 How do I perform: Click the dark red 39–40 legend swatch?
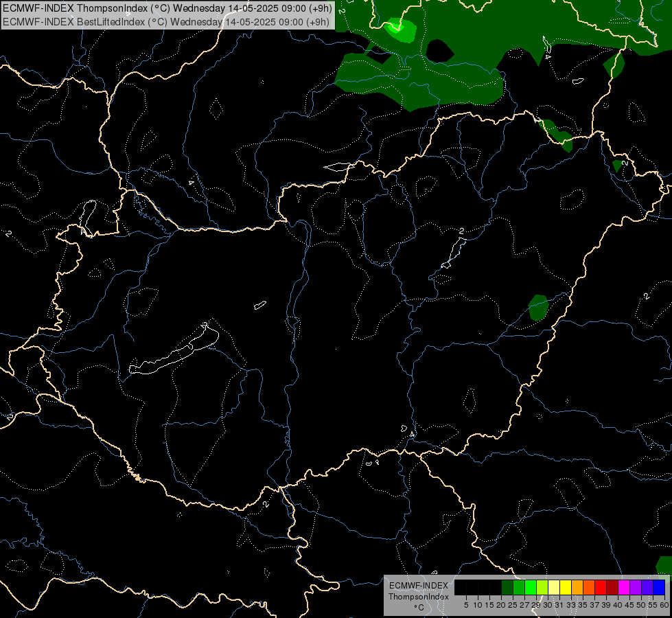click(612, 587)
